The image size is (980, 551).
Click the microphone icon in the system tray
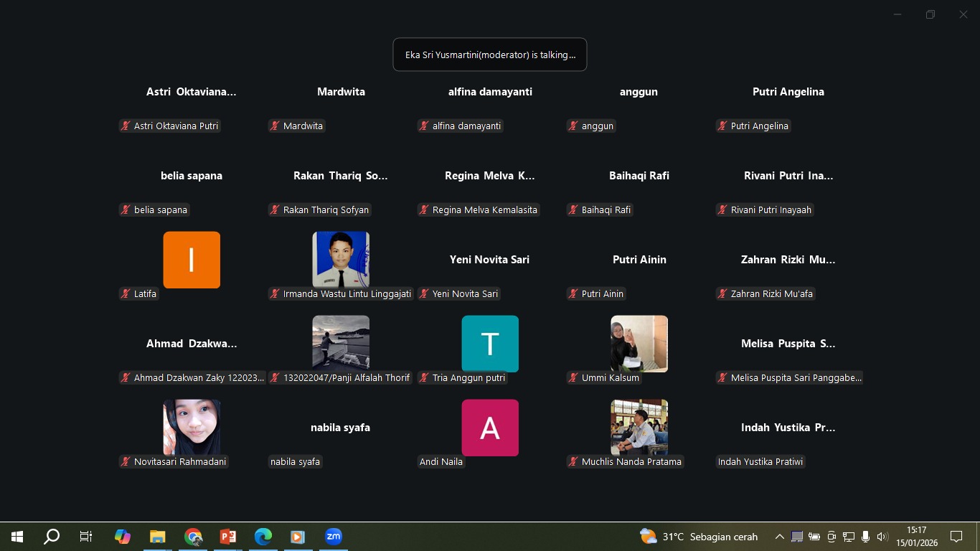pyautogui.click(x=866, y=537)
